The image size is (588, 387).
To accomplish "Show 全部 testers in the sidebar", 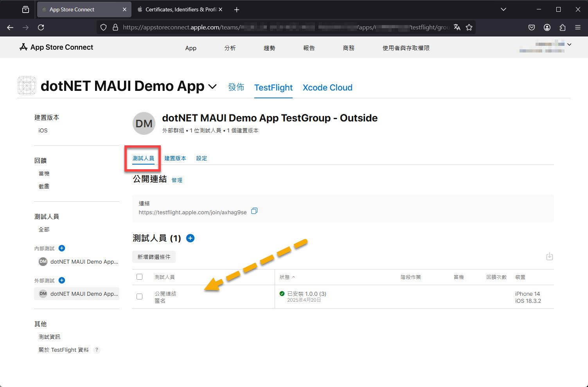I will point(44,230).
